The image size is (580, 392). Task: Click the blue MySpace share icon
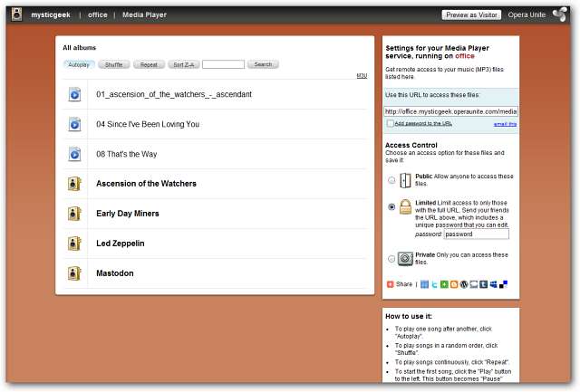point(493,284)
